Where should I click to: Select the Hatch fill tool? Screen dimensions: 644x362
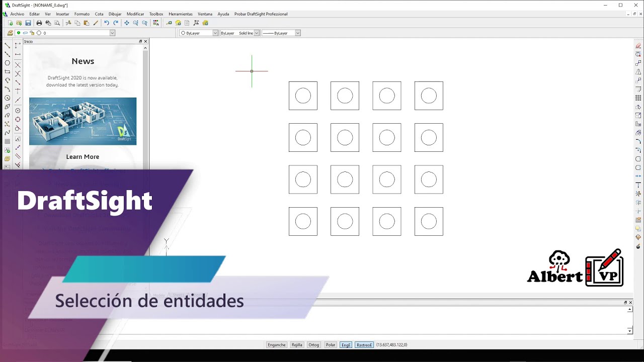point(7,141)
